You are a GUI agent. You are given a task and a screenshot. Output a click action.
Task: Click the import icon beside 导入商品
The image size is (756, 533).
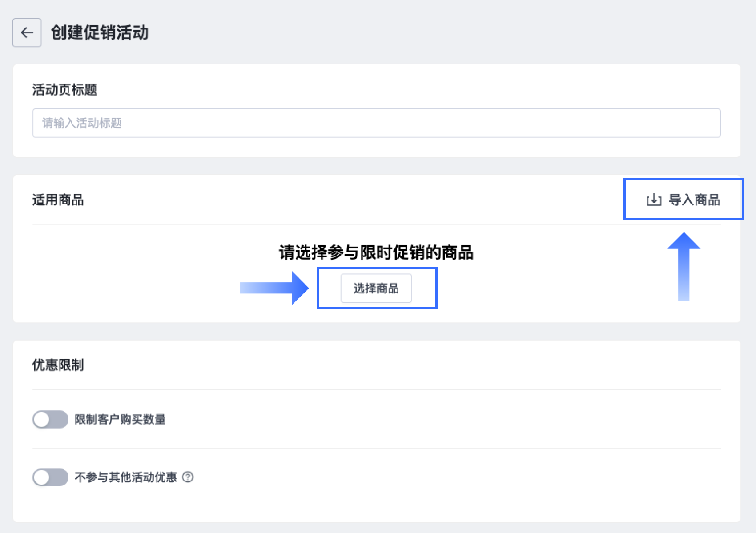click(x=654, y=200)
